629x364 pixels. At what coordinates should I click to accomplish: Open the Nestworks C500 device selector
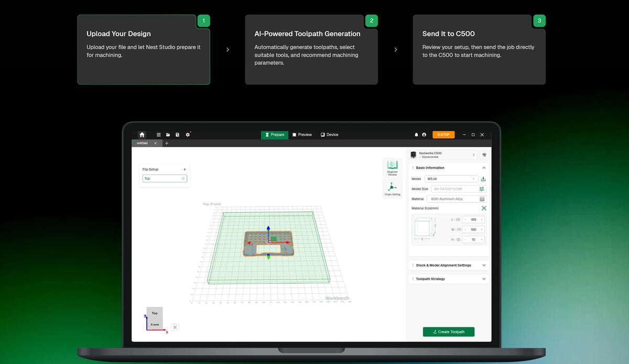pos(443,155)
